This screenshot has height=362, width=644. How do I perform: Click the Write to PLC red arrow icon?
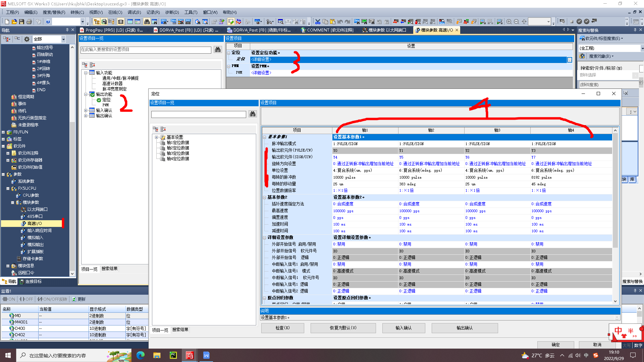(395, 22)
